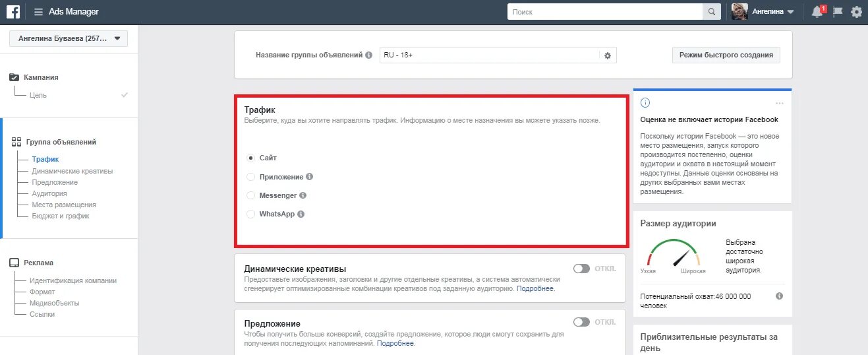Click into the Поиск search field
Viewport: 868px width, 355px height.
coord(605,12)
